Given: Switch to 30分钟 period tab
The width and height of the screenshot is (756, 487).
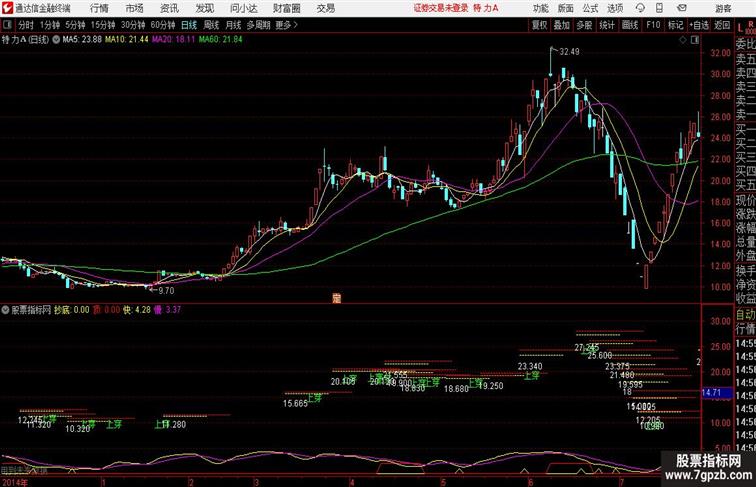Looking at the screenshot, I should coord(133,25).
